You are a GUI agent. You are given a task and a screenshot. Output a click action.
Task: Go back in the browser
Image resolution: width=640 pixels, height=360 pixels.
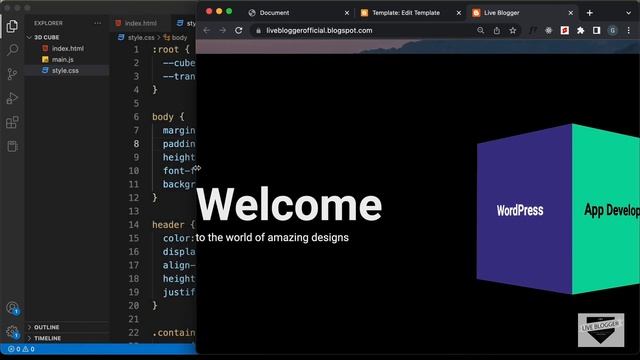tap(207, 31)
